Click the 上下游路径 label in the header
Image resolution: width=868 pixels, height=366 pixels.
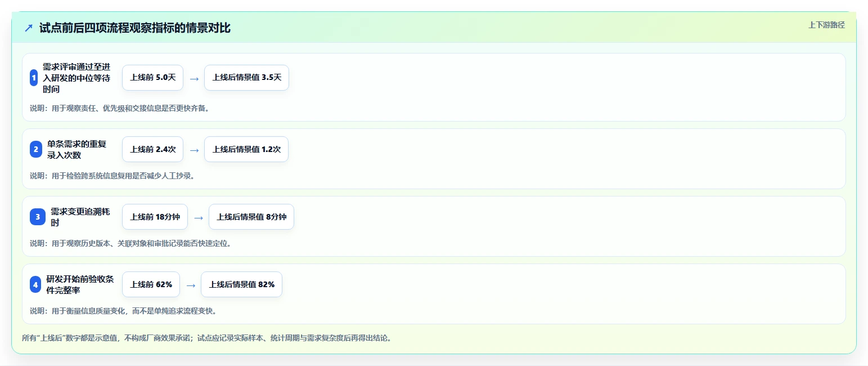[x=826, y=25]
